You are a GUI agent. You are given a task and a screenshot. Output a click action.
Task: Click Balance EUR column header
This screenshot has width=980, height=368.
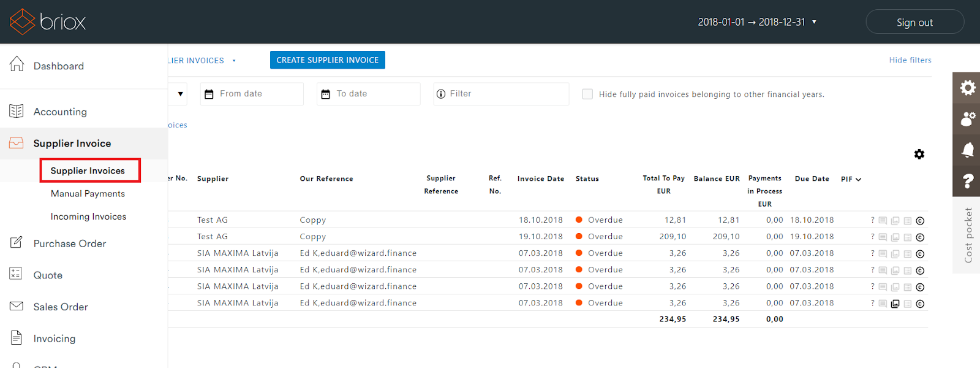click(x=717, y=179)
